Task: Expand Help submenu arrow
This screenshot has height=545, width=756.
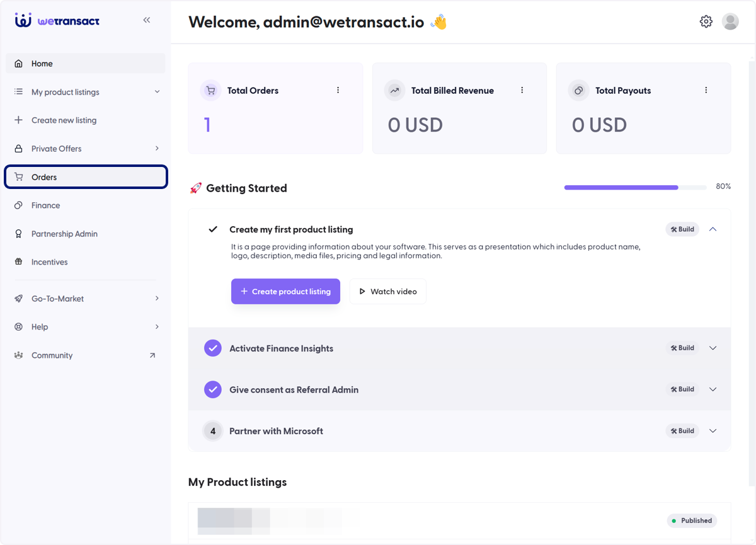Action: tap(157, 327)
